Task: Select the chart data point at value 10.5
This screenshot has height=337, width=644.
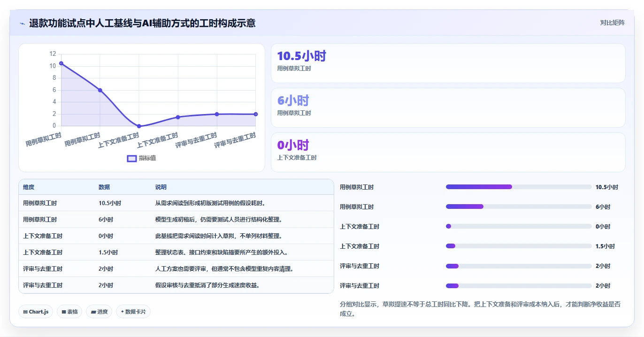Action: point(61,63)
